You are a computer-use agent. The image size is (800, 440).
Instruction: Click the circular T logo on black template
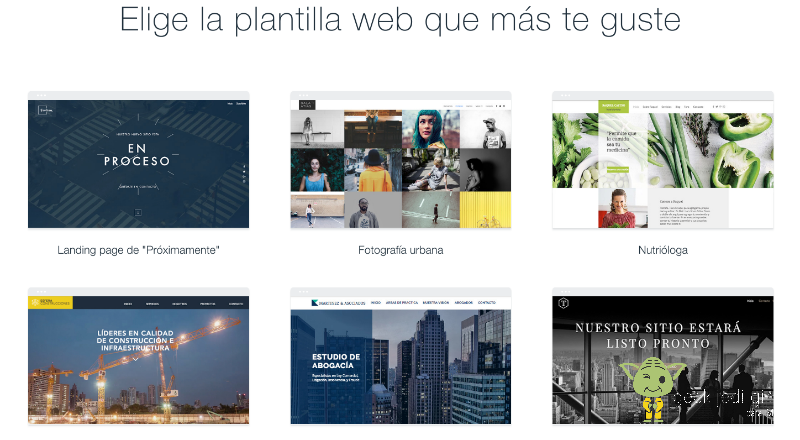tap(563, 303)
